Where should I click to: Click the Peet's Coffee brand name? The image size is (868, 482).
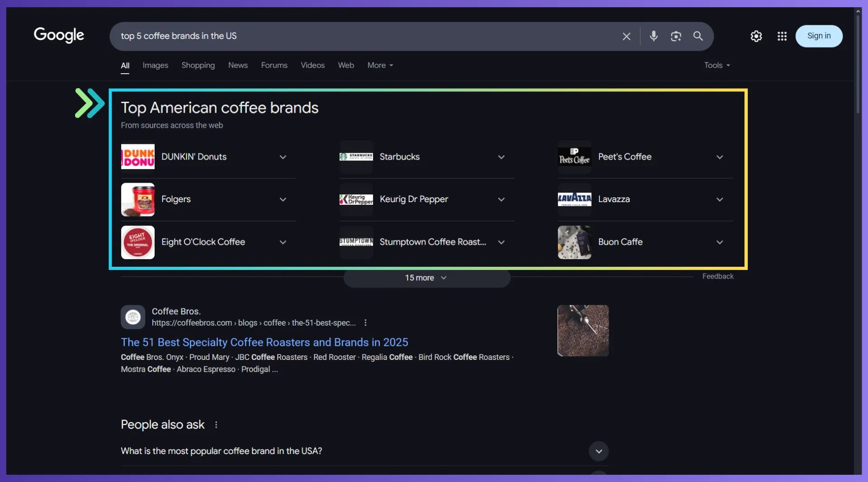pyautogui.click(x=625, y=156)
